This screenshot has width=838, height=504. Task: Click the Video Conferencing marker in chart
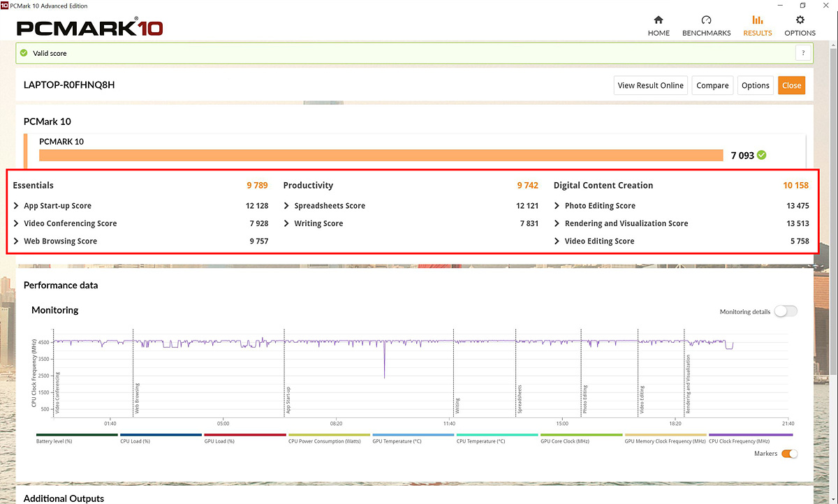(x=57, y=392)
